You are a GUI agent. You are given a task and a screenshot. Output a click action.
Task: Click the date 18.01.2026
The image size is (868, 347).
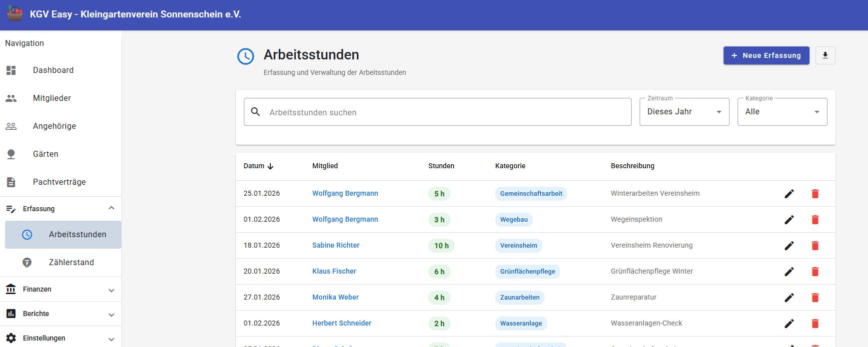pyautogui.click(x=261, y=245)
